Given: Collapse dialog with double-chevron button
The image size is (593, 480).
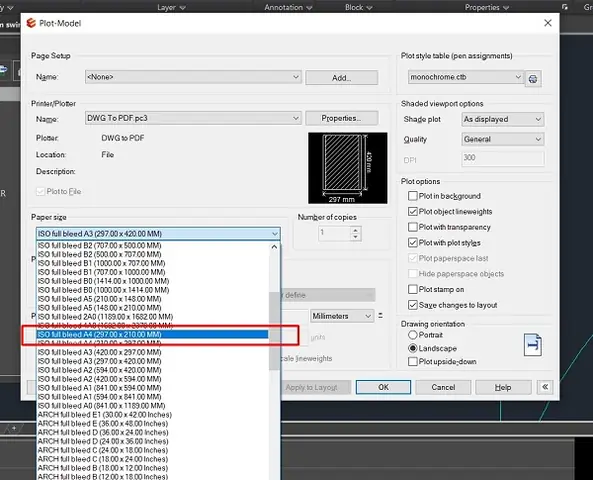Looking at the screenshot, I should 545,387.
